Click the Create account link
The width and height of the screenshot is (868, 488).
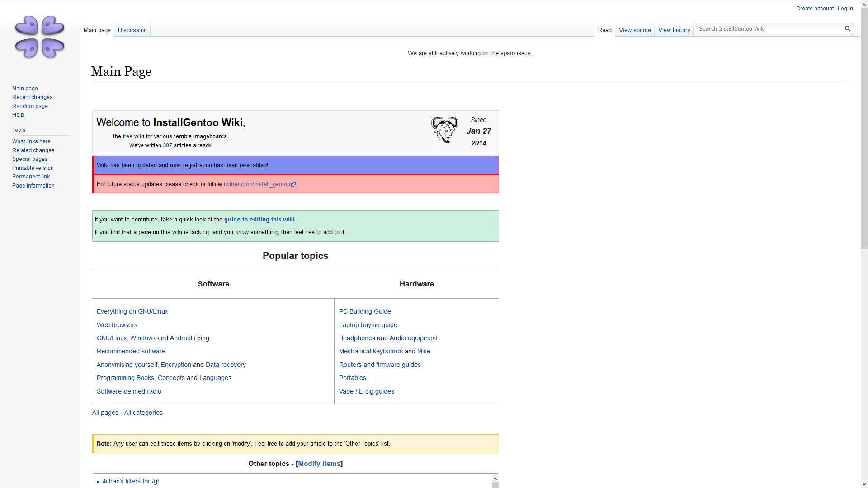pos(814,9)
